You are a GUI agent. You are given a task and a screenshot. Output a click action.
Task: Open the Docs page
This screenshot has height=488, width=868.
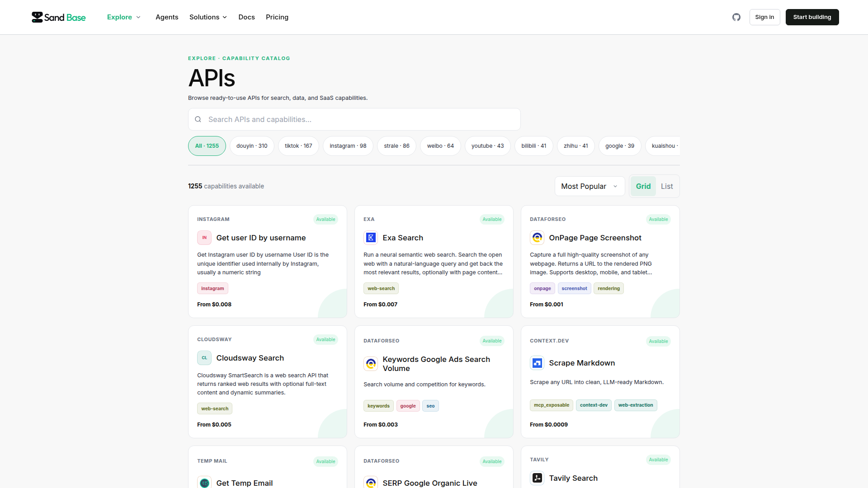point(246,17)
